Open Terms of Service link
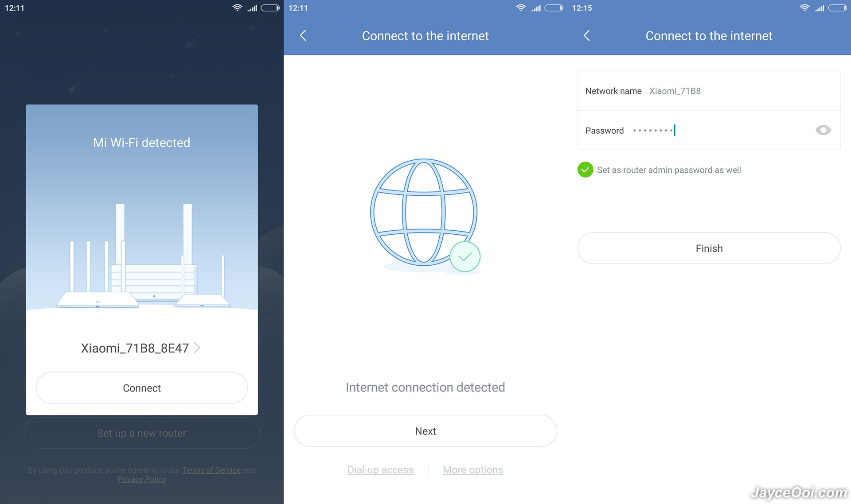 point(211,470)
